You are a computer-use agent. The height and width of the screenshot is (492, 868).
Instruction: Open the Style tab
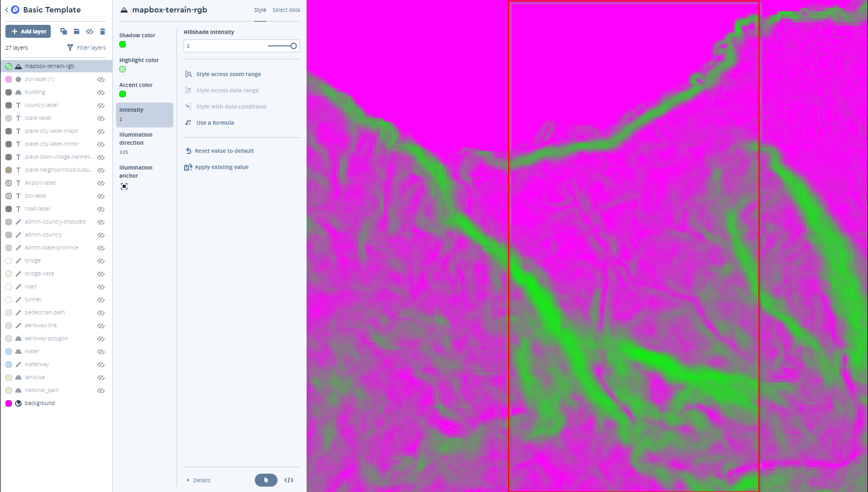click(x=260, y=10)
